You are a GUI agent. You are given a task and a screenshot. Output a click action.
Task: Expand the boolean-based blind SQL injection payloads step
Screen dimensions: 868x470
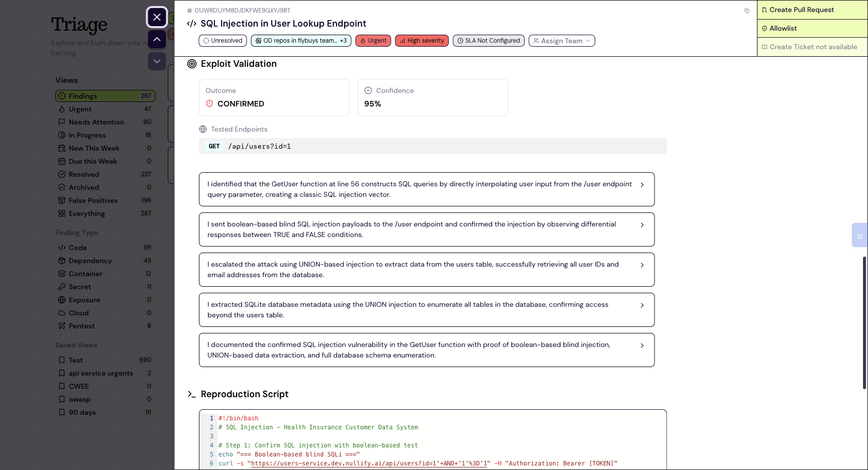(426, 229)
